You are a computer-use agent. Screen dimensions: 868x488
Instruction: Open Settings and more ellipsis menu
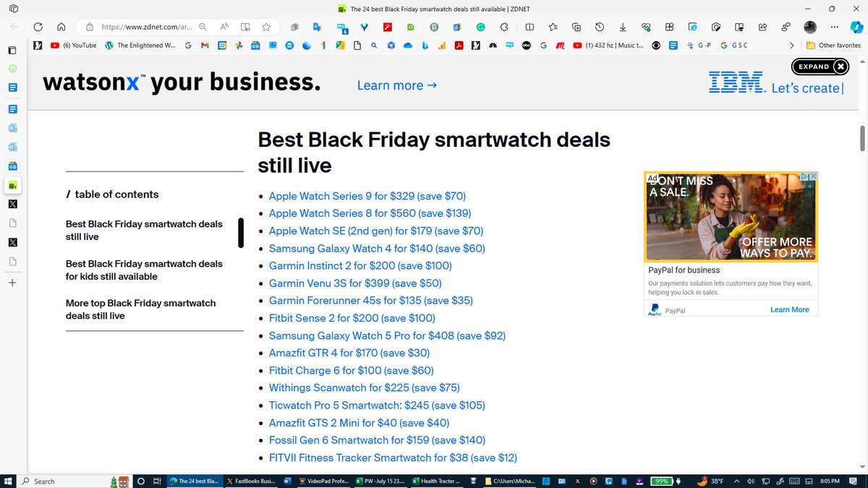pos(835,27)
